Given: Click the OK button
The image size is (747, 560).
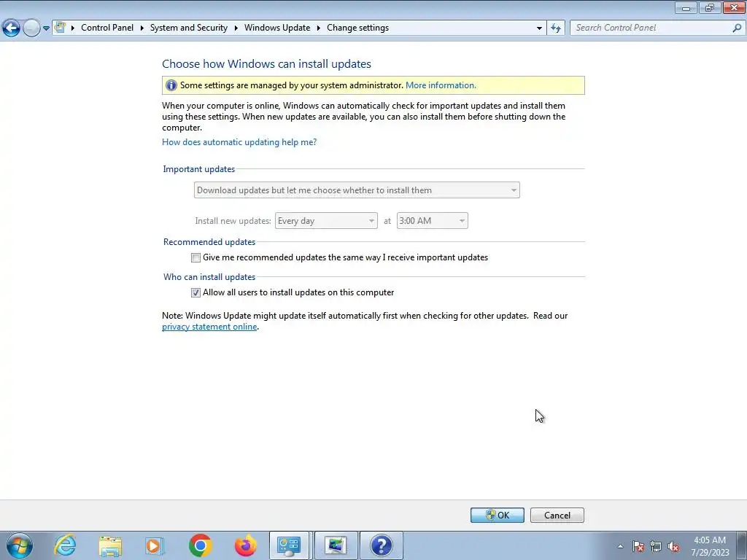Looking at the screenshot, I should (x=498, y=516).
